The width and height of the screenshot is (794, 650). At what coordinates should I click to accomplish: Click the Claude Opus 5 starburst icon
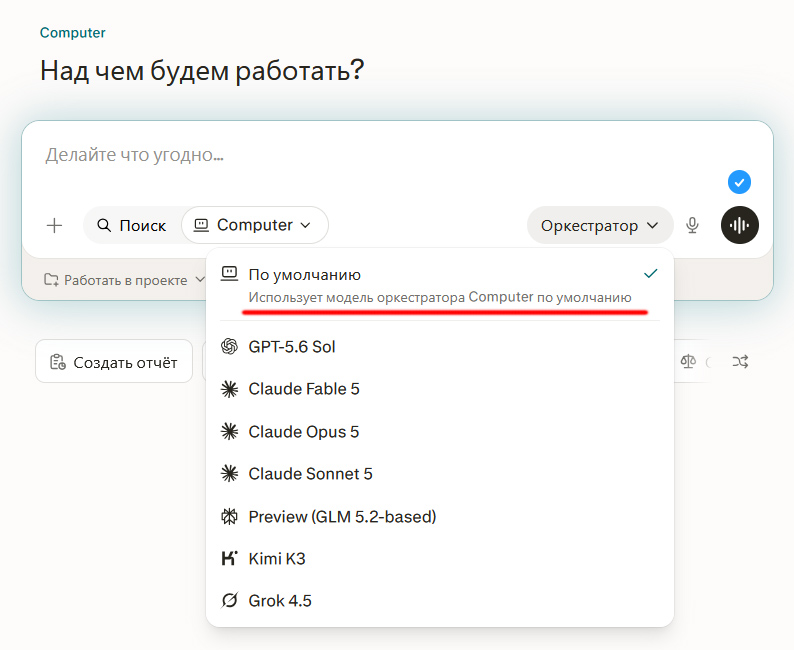click(x=229, y=432)
